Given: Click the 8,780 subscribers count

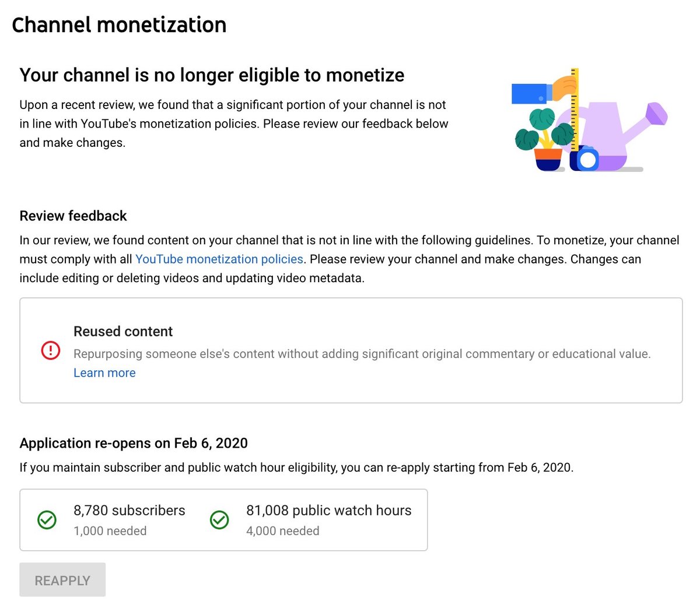Looking at the screenshot, I should (129, 510).
